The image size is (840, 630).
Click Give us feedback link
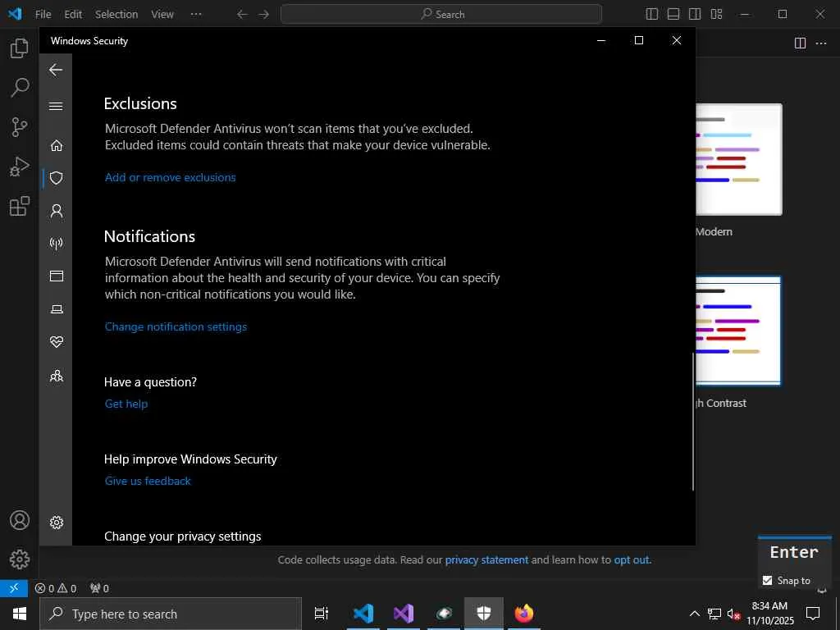[148, 481]
